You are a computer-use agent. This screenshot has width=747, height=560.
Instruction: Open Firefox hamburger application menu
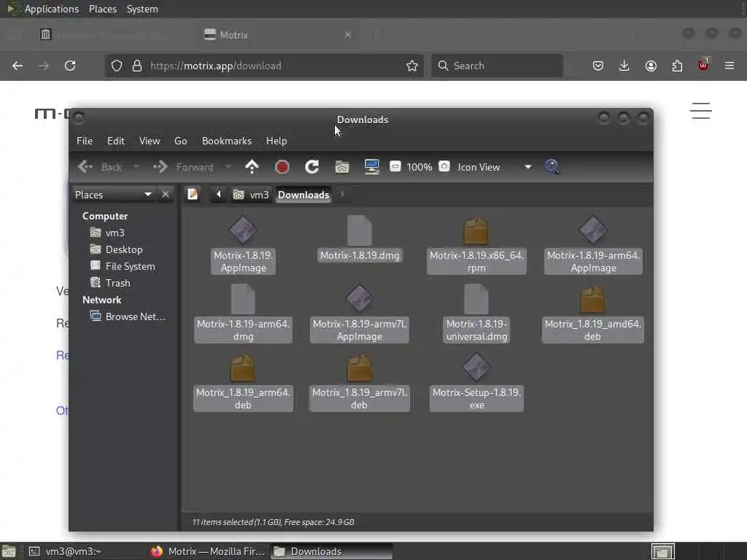click(729, 66)
